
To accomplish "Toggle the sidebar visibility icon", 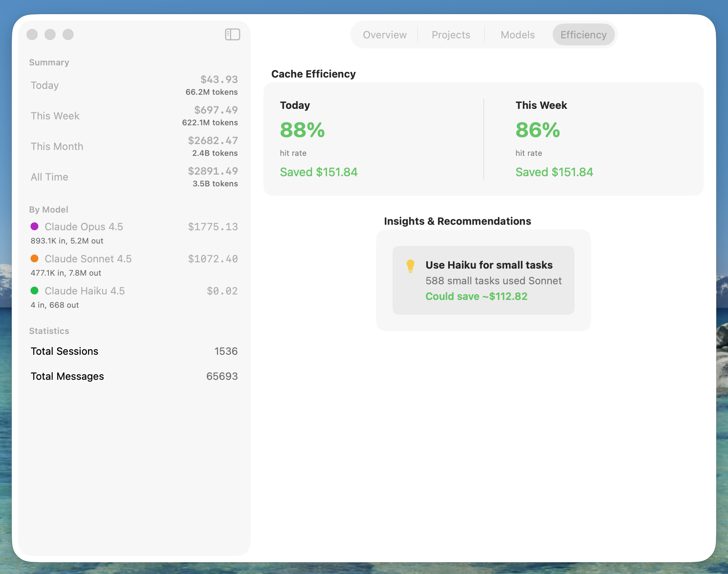I will [232, 34].
